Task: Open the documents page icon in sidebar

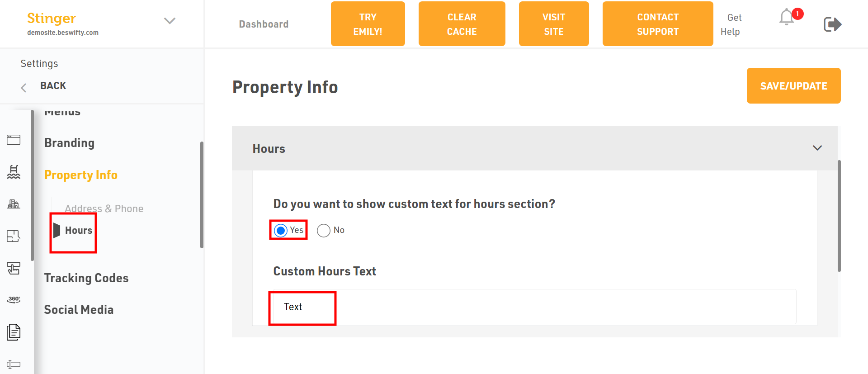Action: coord(14,332)
